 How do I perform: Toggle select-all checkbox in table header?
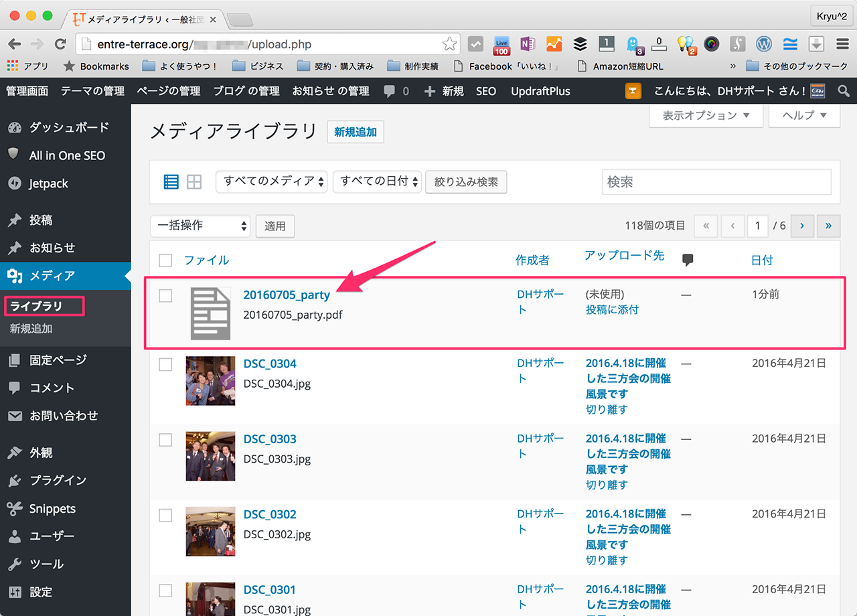(165, 260)
